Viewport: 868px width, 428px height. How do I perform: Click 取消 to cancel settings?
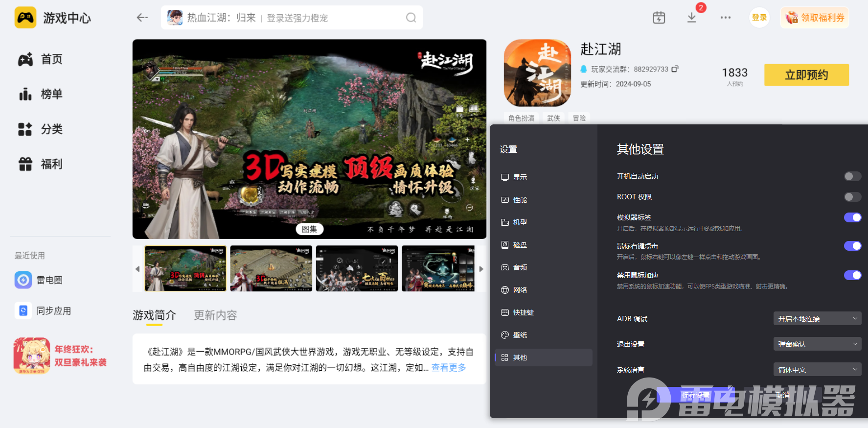783,395
